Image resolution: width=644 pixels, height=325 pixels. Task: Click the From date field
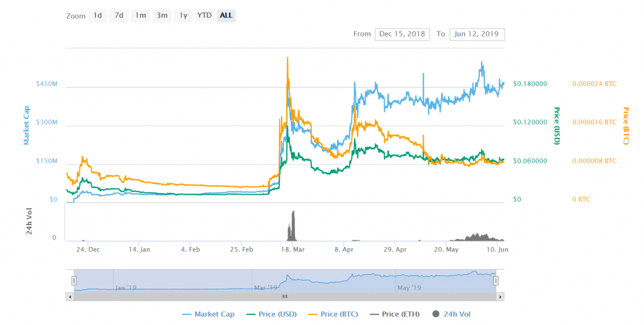pos(401,34)
